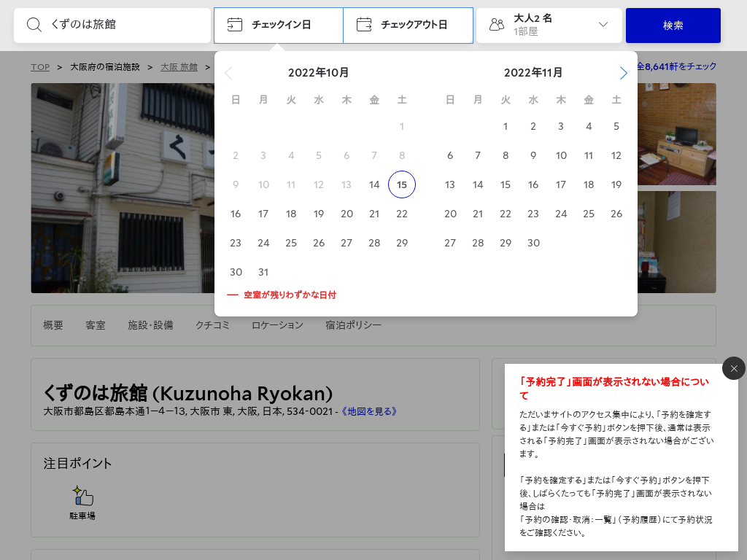Select November 12 in the calendar
The height and width of the screenshot is (560, 747).
[616, 155]
